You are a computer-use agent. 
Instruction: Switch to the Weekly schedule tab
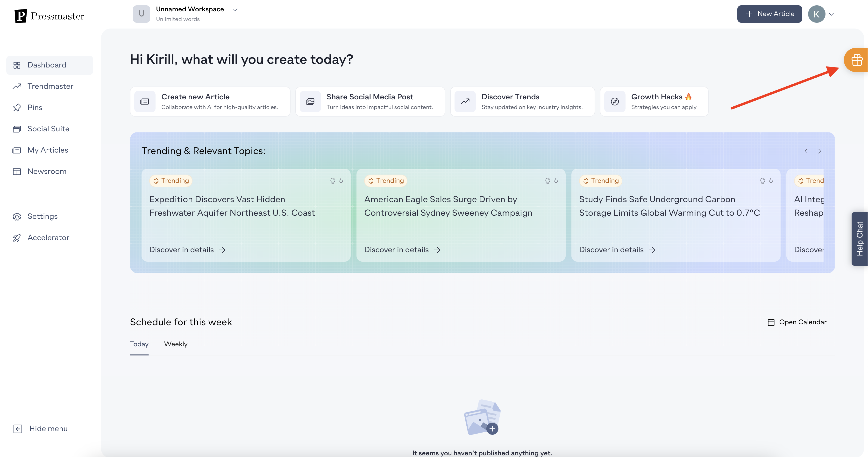[x=176, y=344]
